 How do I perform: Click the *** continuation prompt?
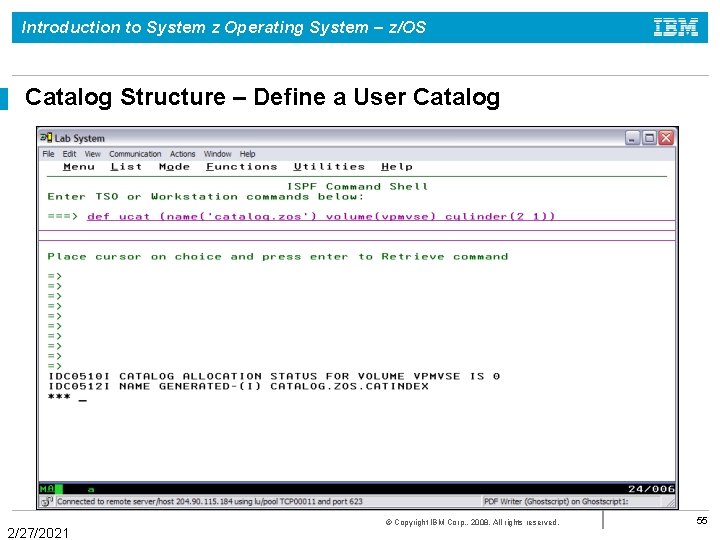point(59,397)
